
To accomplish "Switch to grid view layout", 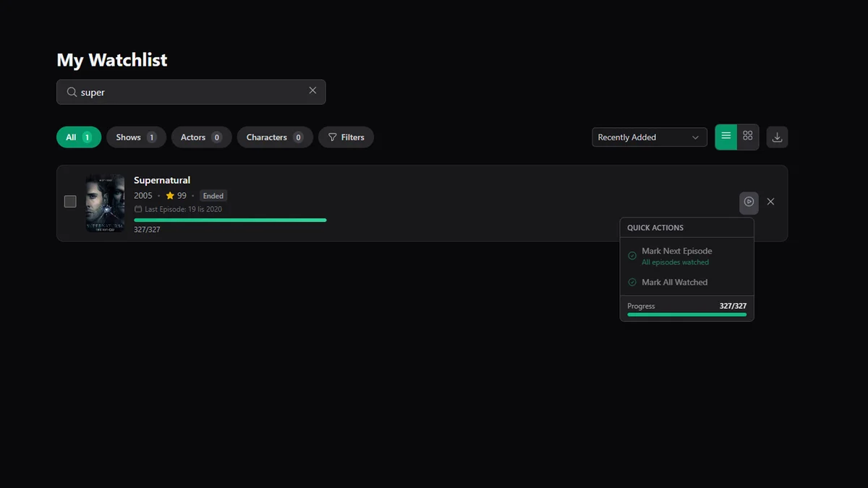I will (x=748, y=137).
